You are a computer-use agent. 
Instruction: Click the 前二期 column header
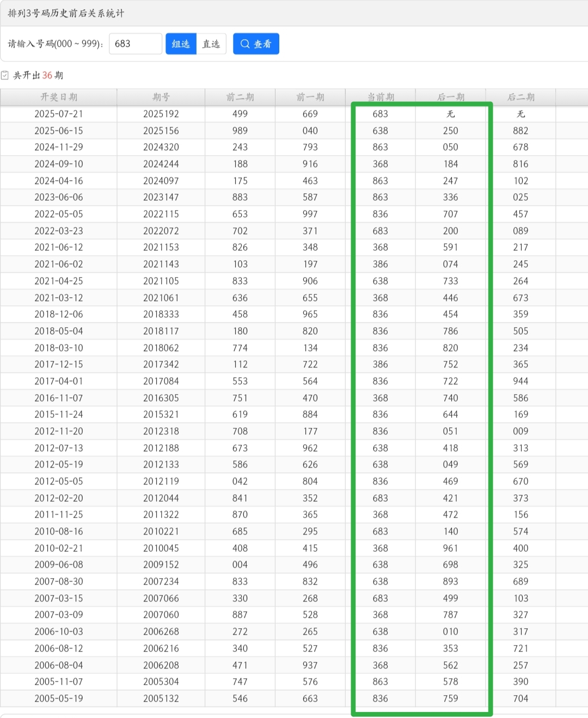coord(240,97)
